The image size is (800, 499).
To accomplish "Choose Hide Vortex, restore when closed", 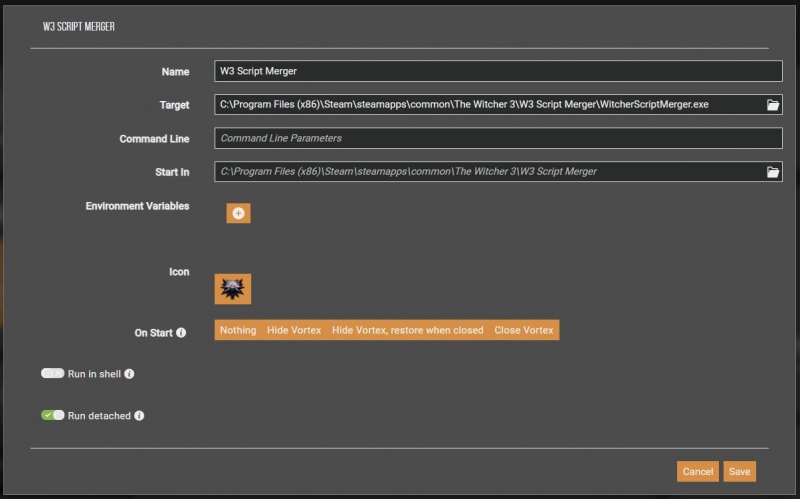I will point(408,330).
